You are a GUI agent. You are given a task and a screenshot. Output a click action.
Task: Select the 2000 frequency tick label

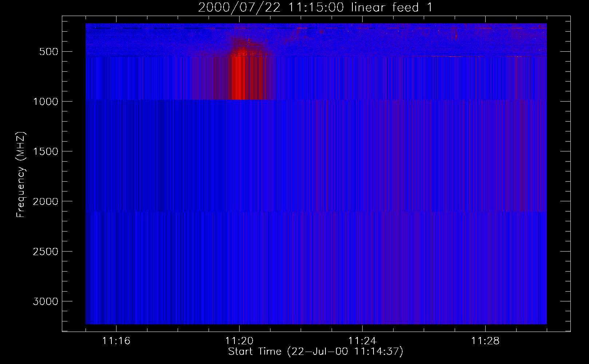pos(46,201)
